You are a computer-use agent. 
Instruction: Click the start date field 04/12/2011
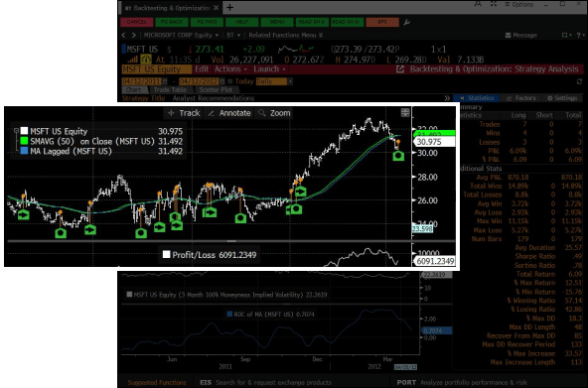[141, 81]
